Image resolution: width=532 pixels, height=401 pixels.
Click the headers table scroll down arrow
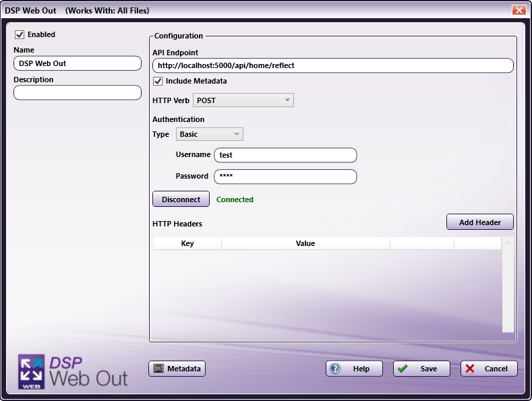click(508, 331)
